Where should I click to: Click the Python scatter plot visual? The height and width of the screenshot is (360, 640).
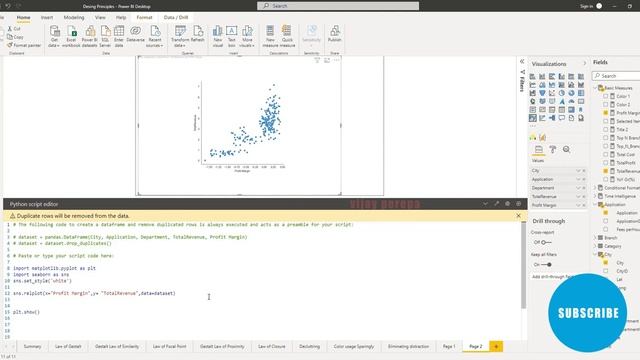pyautogui.click(x=239, y=126)
